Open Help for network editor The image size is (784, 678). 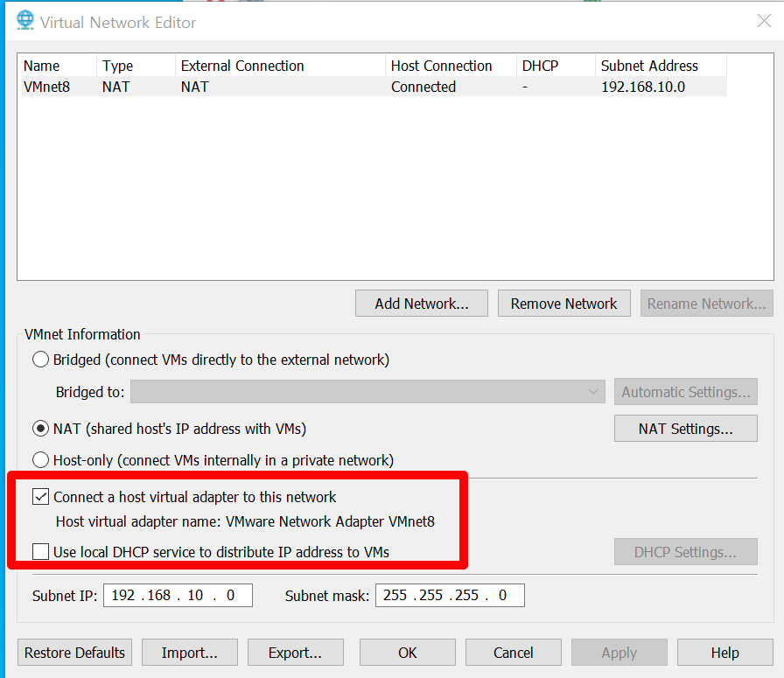click(725, 653)
